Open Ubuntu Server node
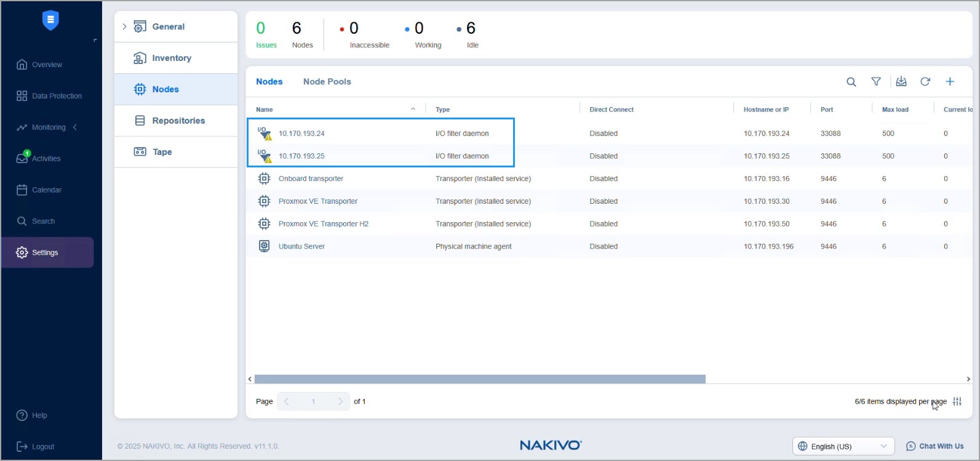 pyautogui.click(x=301, y=246)
